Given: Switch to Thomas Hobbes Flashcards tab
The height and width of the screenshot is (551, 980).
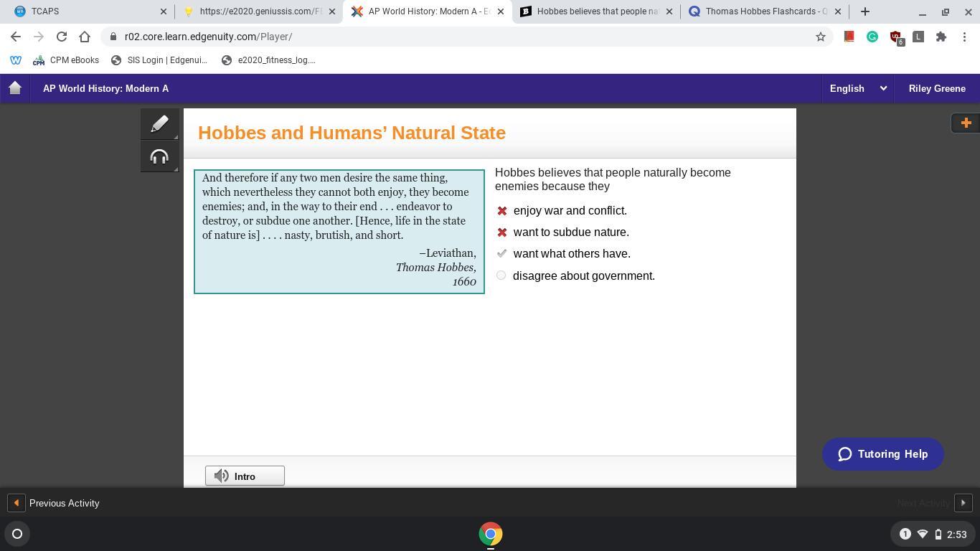Looking at the screenshot, I should (765, 11).
